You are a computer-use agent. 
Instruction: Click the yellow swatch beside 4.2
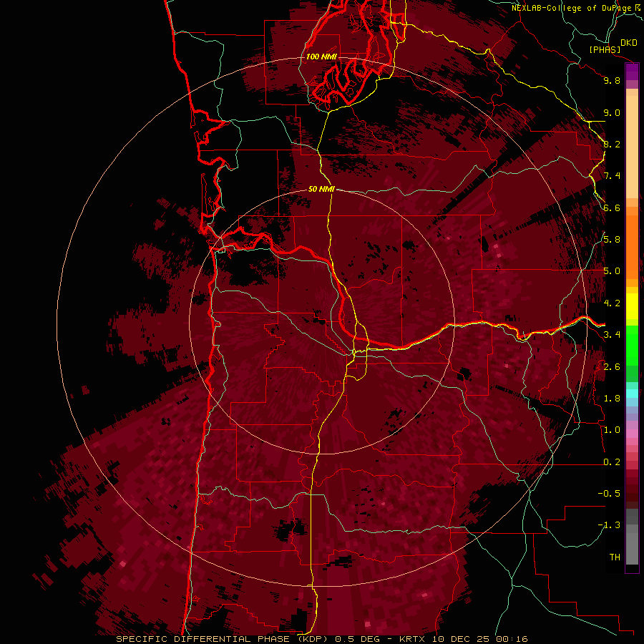pos(632,306)
